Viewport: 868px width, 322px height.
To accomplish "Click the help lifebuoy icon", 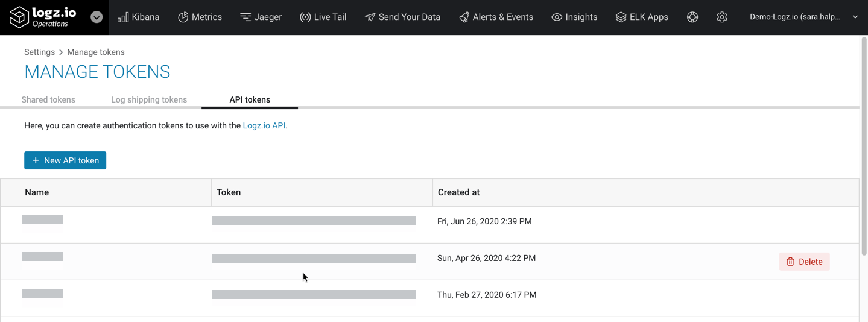I will [x=692, y=17].
